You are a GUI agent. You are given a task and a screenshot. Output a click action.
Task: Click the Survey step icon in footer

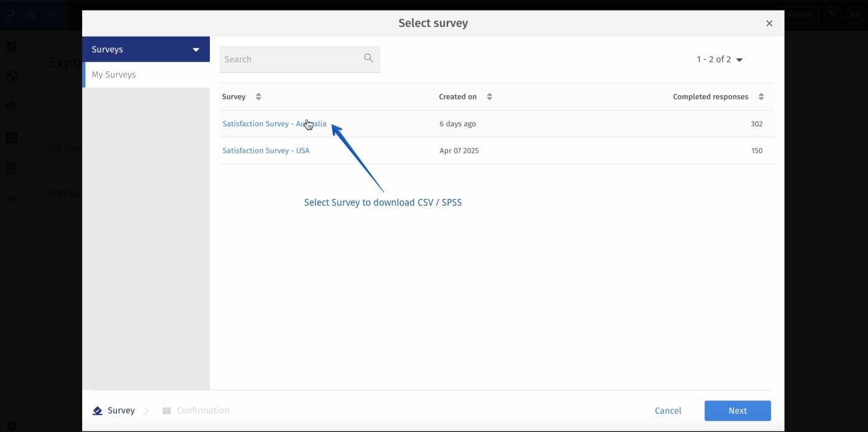click(x=98, y=411)
